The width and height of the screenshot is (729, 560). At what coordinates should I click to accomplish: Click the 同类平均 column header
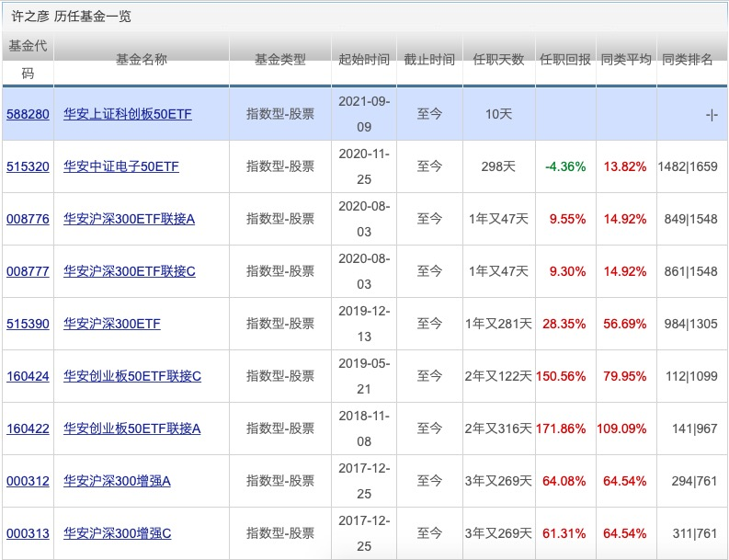[x=626, y=60]
